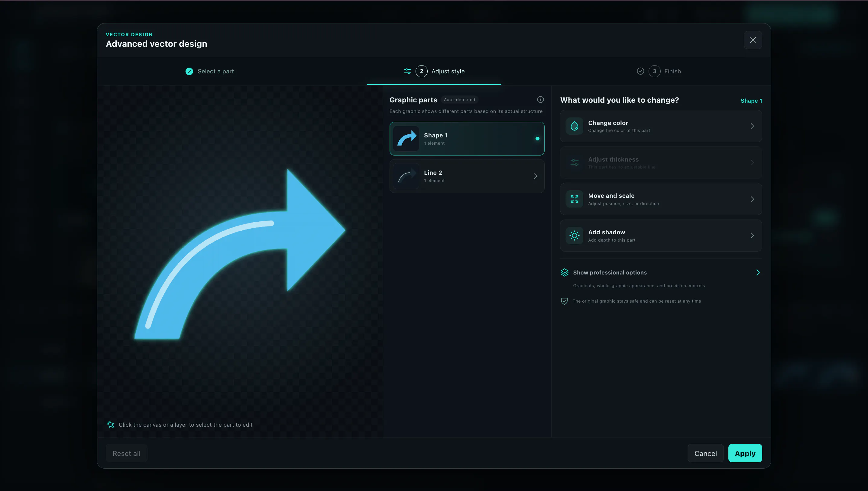Apply the vector design changes
Image resolution: width=868 pixels, height=491 pixels.
click(x=745, y=453)
